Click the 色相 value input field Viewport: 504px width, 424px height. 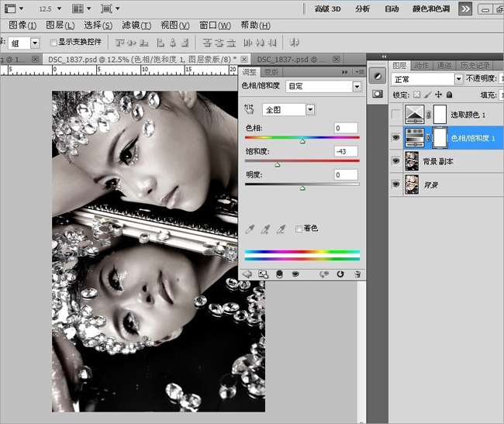coord(346,128)
